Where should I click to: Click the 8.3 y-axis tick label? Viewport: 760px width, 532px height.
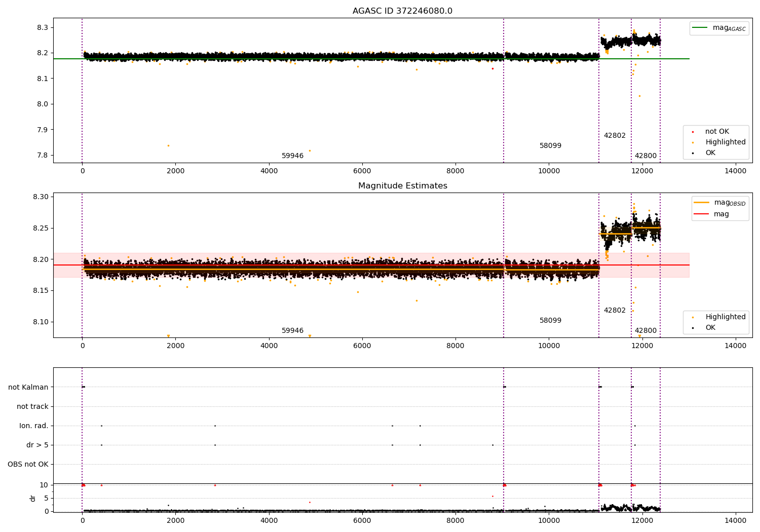(x=43, y=27)
